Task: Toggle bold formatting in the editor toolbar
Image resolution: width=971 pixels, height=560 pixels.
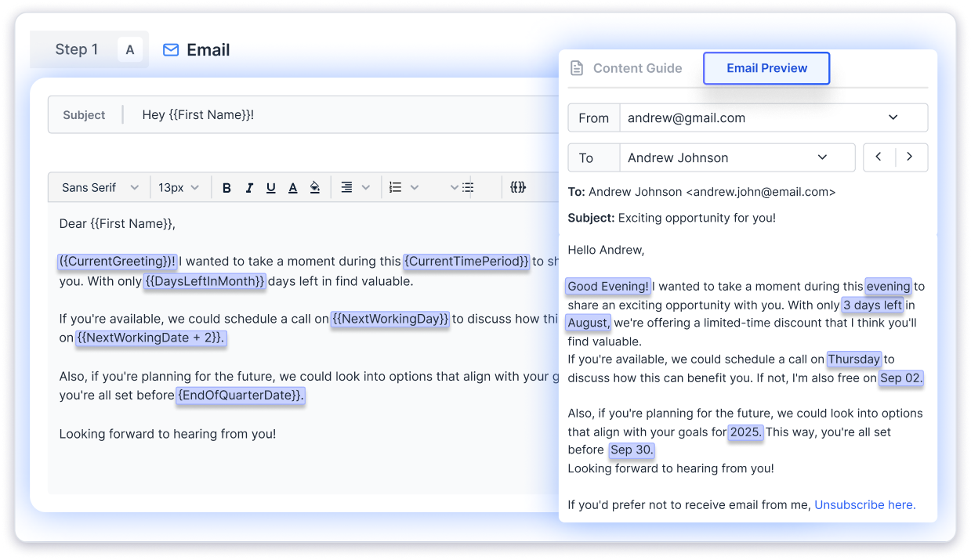Action: pyautogui.click(x=226, y=188)
